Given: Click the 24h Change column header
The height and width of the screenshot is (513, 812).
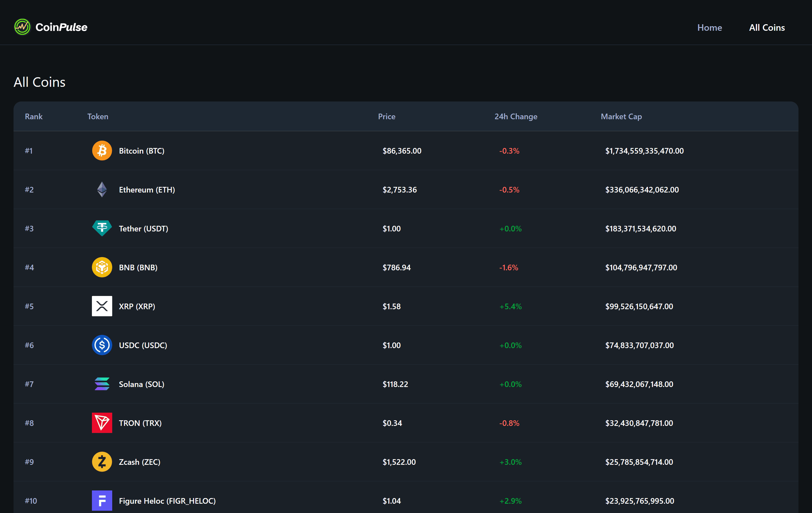Looking at the screenshot, I should pyautogui.click(x=516, y=116).
